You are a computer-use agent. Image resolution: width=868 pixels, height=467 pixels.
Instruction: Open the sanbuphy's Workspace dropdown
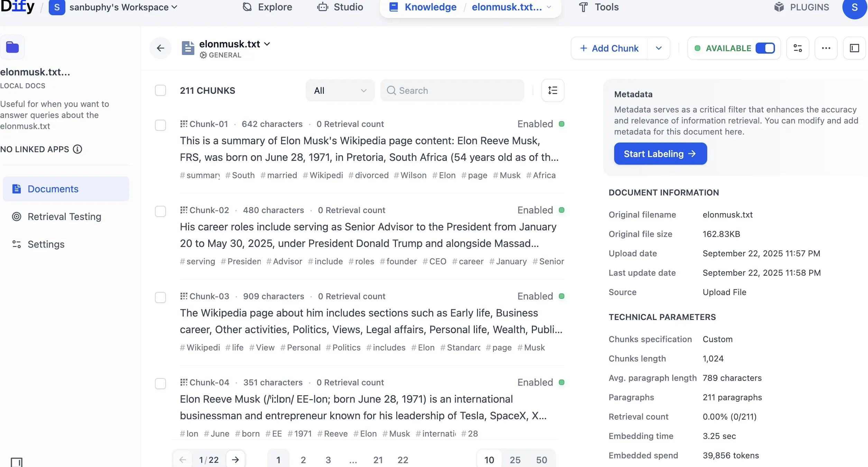click(123, 7)
